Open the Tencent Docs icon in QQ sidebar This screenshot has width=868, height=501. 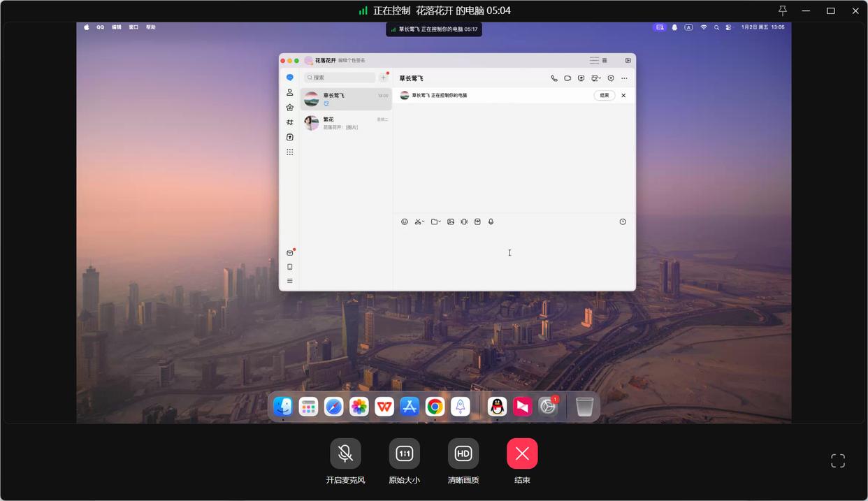click(x=289, y=137)
